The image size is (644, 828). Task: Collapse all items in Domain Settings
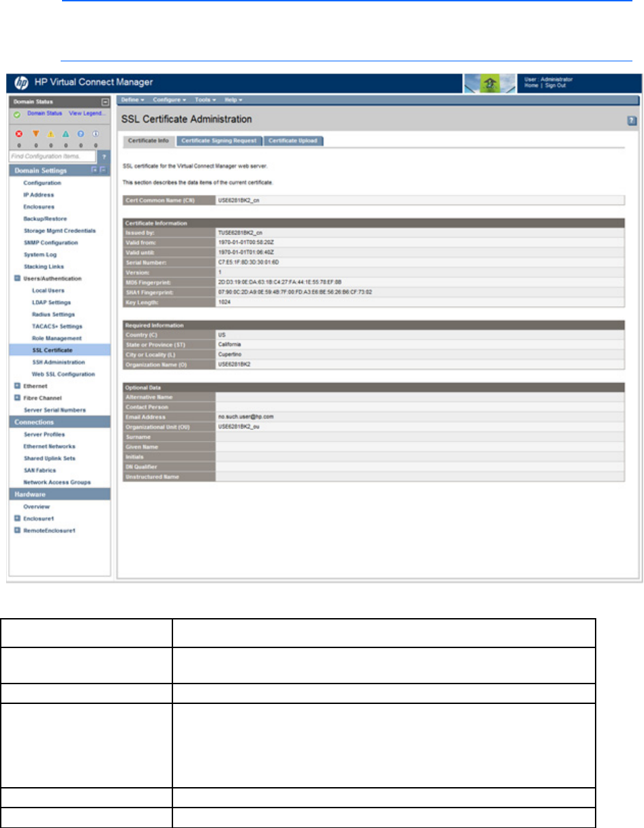(x=104, y=170)
